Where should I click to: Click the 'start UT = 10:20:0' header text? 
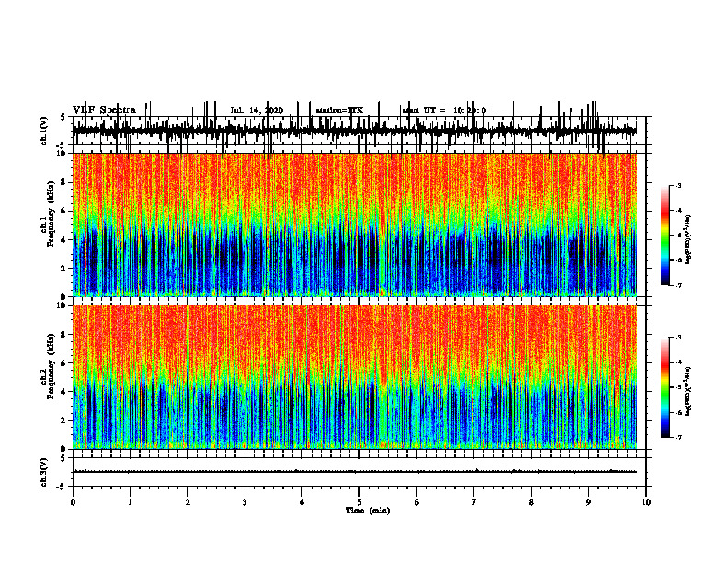[444, 110]
